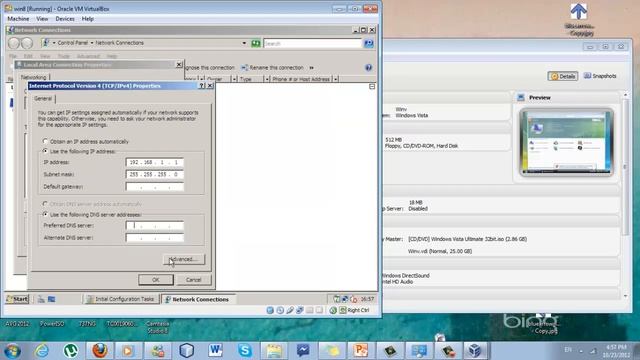The image size is (640, 360).
Task: Select Obtain DNS server address automatically
Action: pyautogui.click(x=93, y=204)
